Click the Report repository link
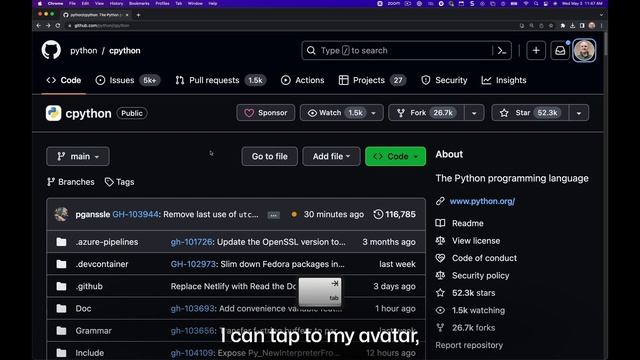 pos(469,345)
